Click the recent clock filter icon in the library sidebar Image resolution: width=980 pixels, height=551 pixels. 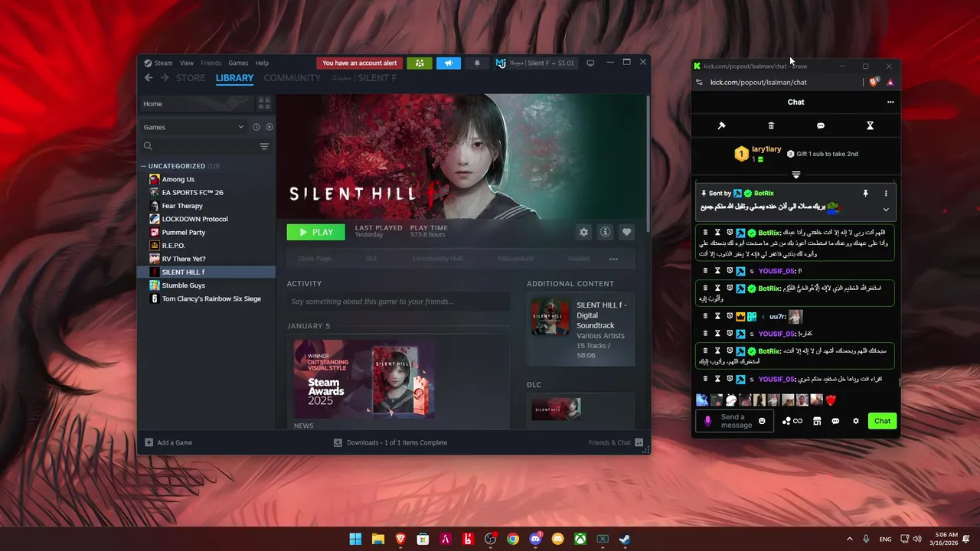pos(256,127)
